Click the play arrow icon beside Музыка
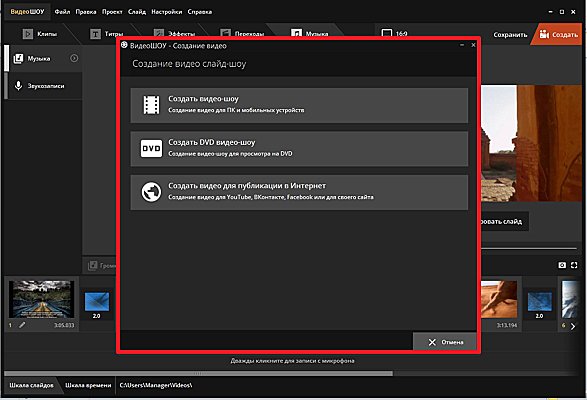 (x=74, y=58)
